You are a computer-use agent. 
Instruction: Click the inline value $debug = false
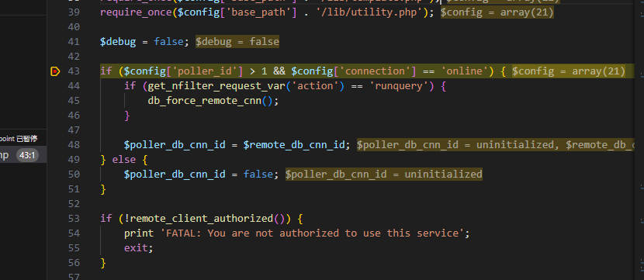237,41
